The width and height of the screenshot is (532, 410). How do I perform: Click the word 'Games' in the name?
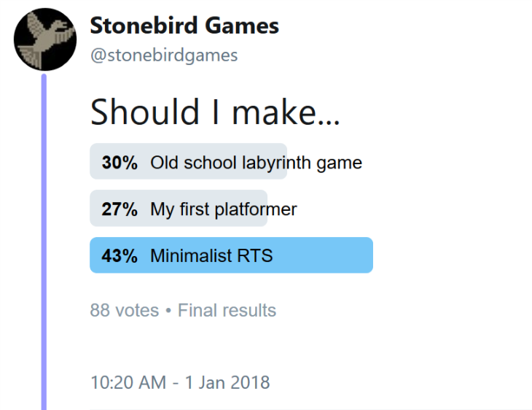(x=242, y=26)
